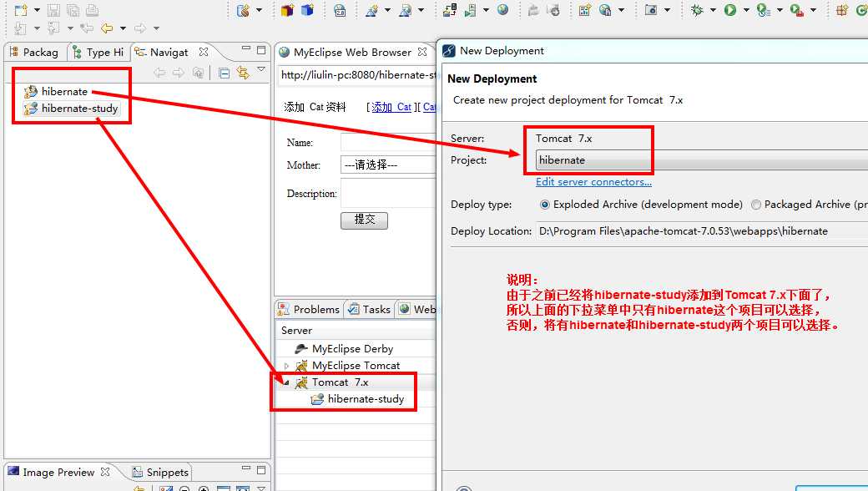Click the gray Forward navigation arrow
This screenshot has width=868, height=491.
click(x=140, y=28)
